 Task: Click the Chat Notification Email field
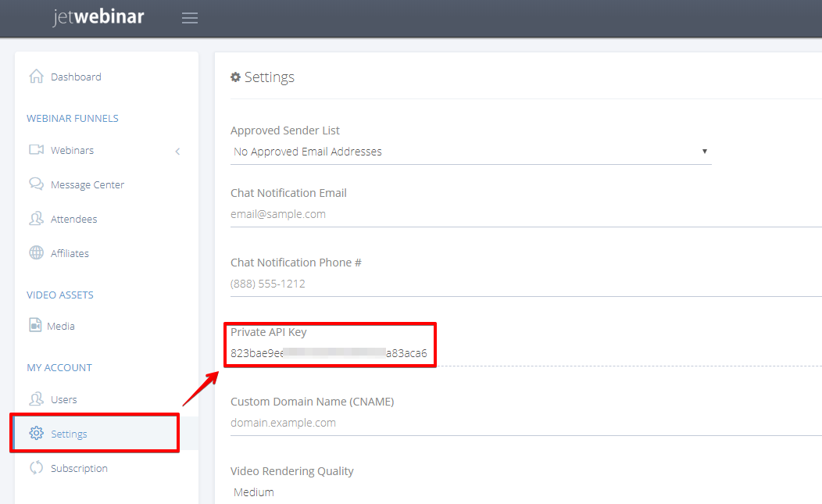(526, 214)
